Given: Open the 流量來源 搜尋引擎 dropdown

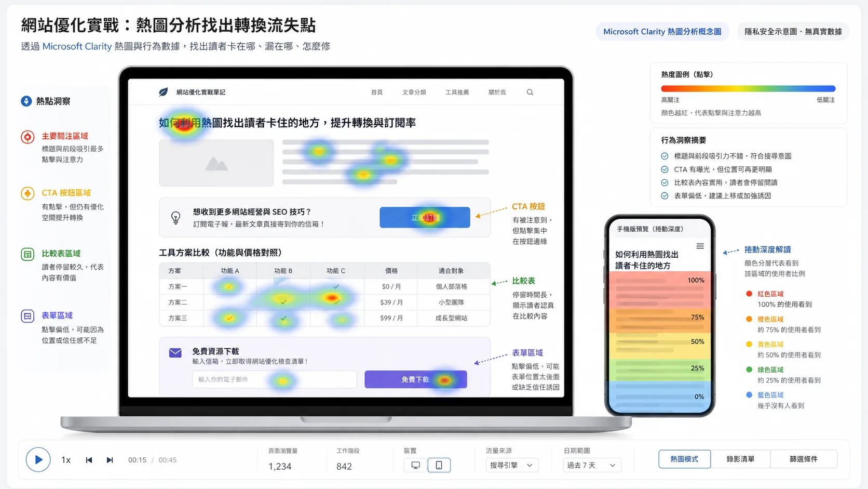Looking at the screenshot, I should click(x=511, y=465).
